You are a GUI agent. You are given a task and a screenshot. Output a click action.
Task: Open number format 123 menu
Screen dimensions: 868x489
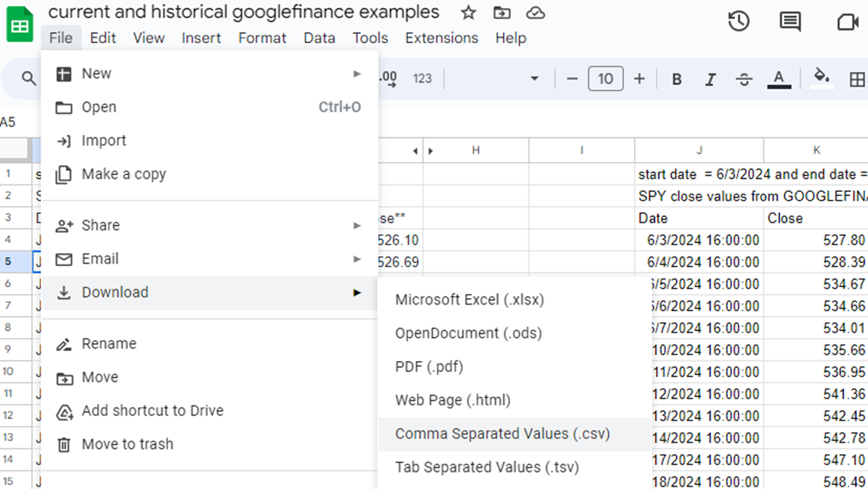pyautogui.click(x=422, y=79)
